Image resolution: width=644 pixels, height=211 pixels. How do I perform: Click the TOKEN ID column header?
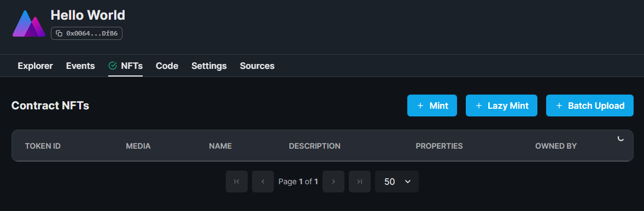tap(43, 146)
